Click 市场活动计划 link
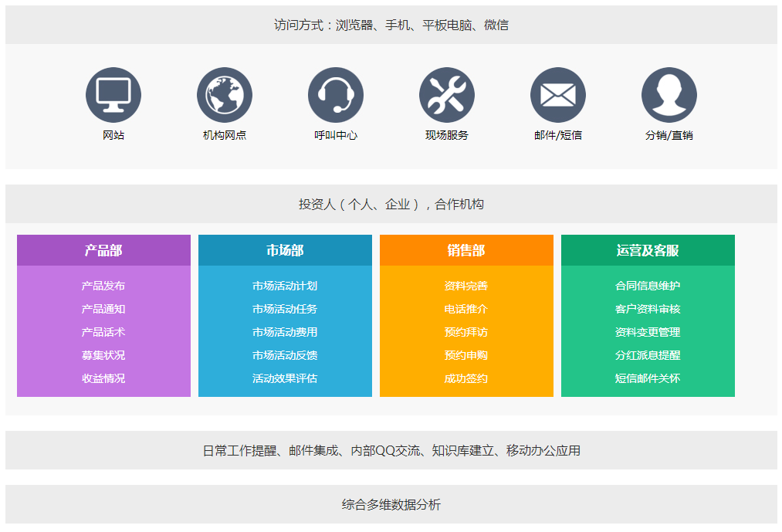Viewport: 782px width, 532px height. click(x=285, y=286)
